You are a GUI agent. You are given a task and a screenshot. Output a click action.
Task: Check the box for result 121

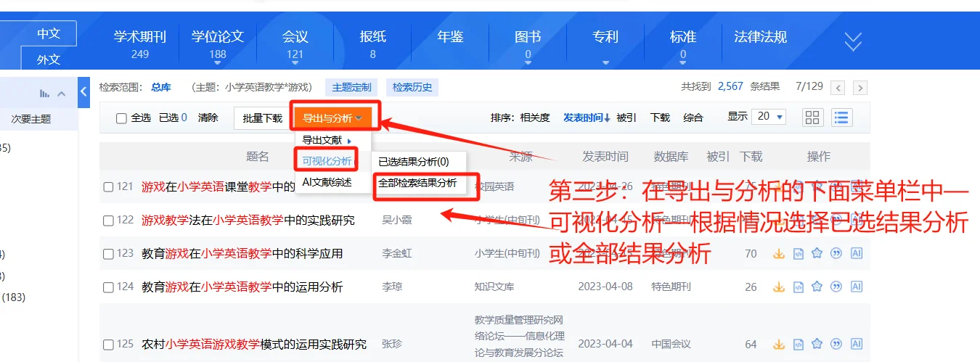(108, 187)
